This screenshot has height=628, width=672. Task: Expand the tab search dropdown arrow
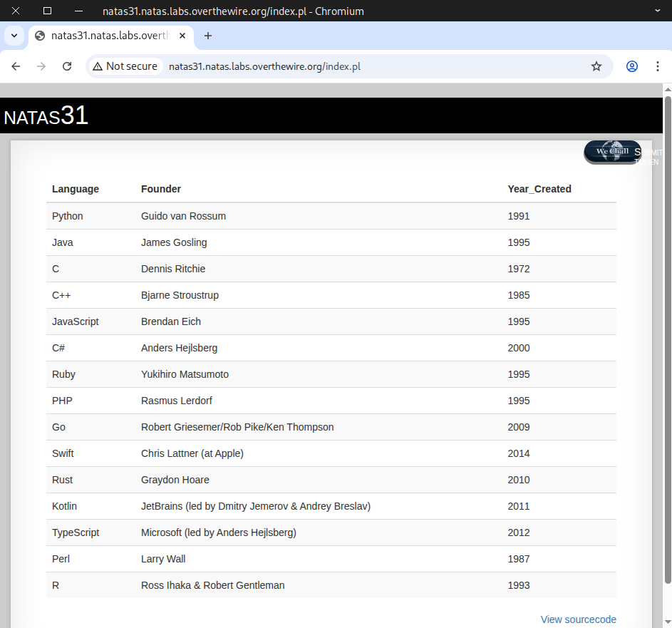(x=14, y=36)
